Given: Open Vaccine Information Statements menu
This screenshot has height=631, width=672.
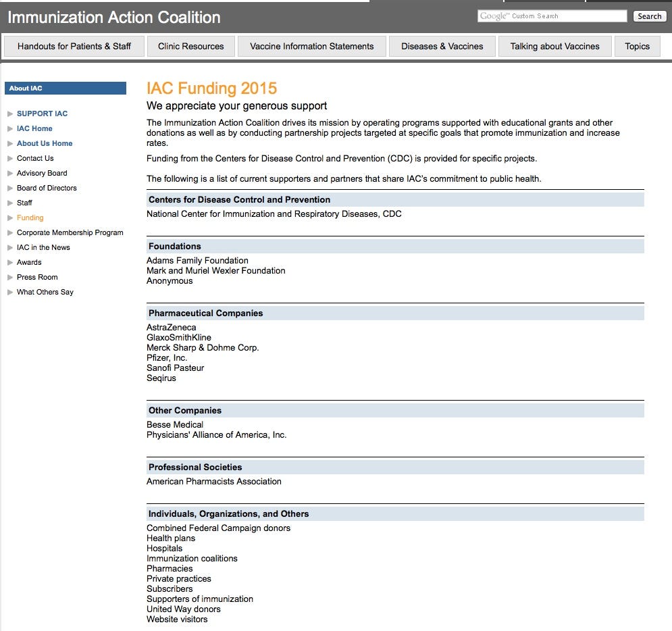Looking at the screenshot, I should [311, 47].
